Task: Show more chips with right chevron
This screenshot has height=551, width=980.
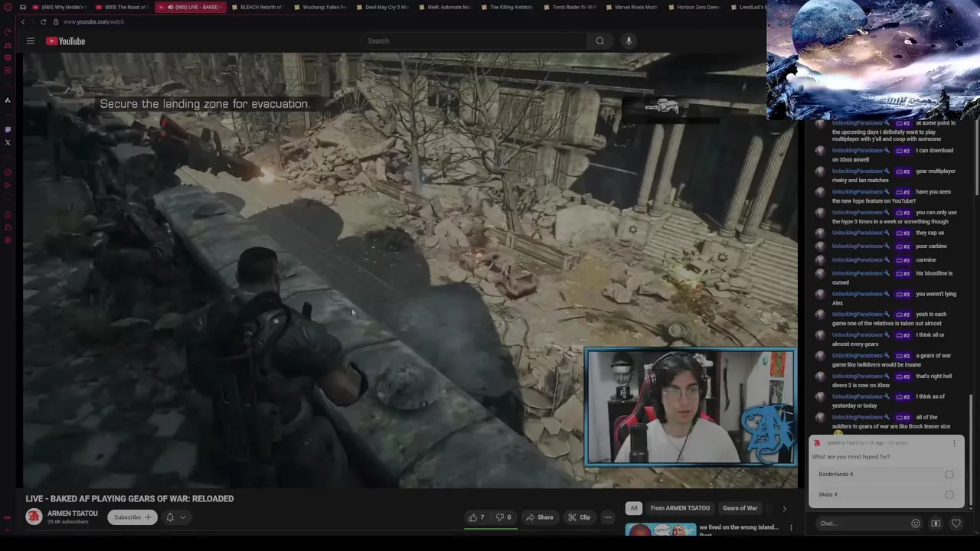Action: point(784,508)
